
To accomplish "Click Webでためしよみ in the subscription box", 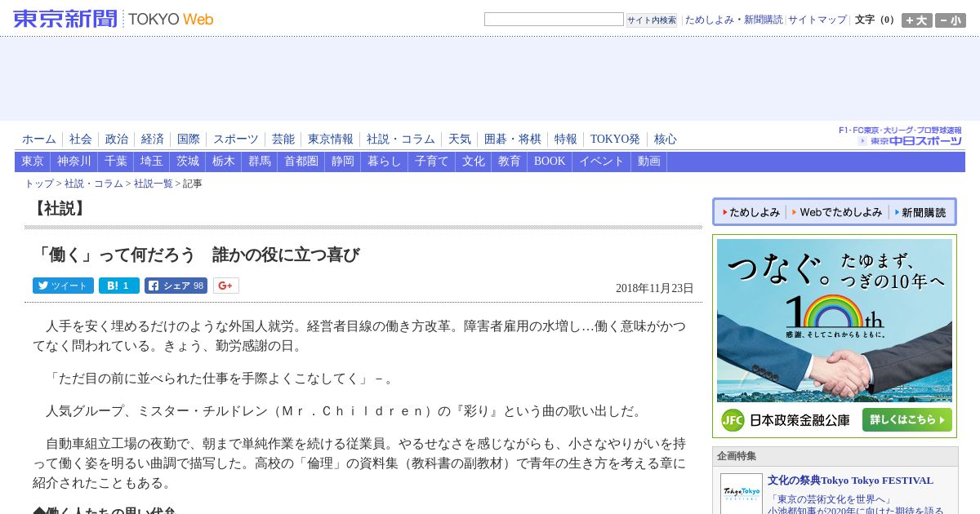I will click(x=837, y=212).
